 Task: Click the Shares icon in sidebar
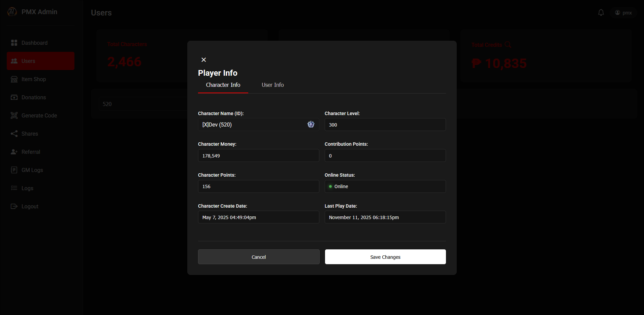(x=14, y=134)
